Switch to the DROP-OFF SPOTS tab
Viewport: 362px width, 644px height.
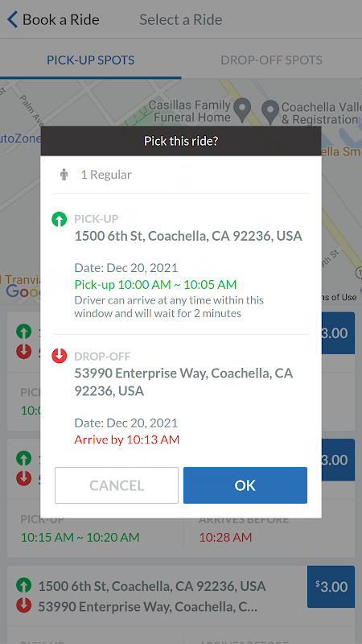pyautogui.click(x=271, y=60)
